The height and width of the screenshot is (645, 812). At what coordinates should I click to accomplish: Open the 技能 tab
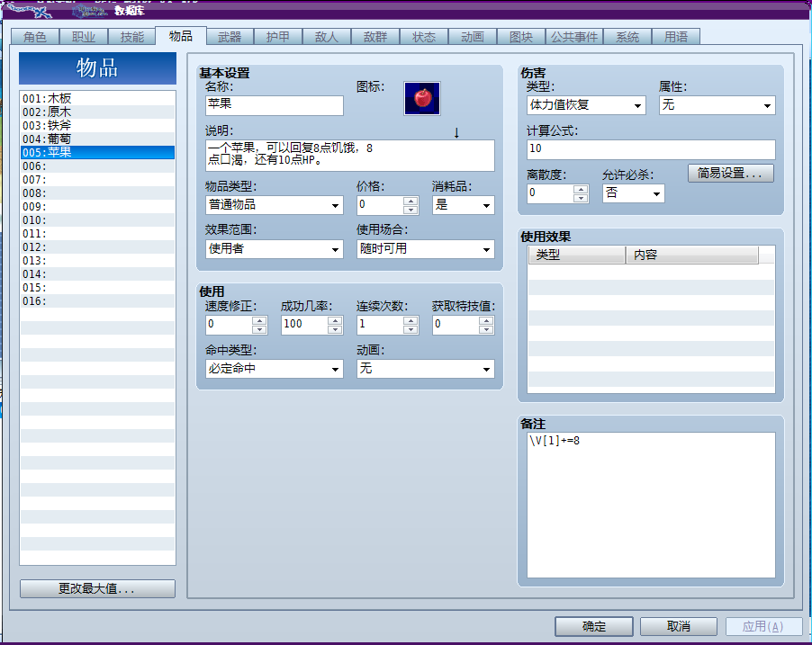132,37
